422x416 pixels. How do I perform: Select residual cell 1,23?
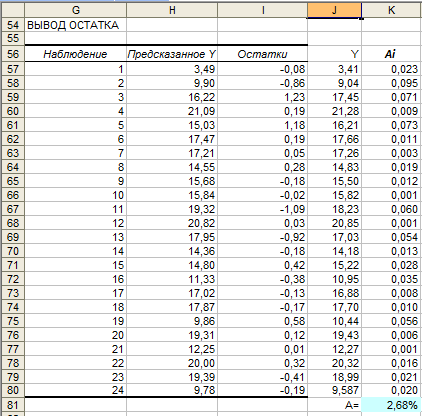[263, 97]
